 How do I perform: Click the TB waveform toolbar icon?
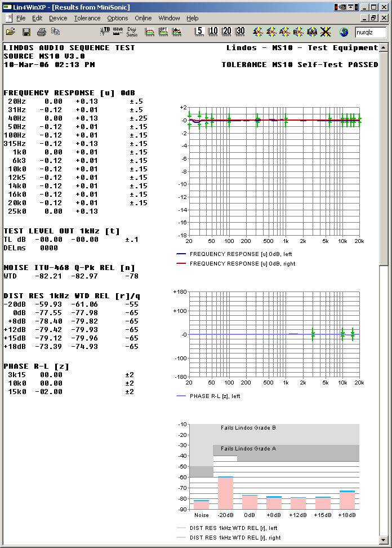[x=105, y=32]
